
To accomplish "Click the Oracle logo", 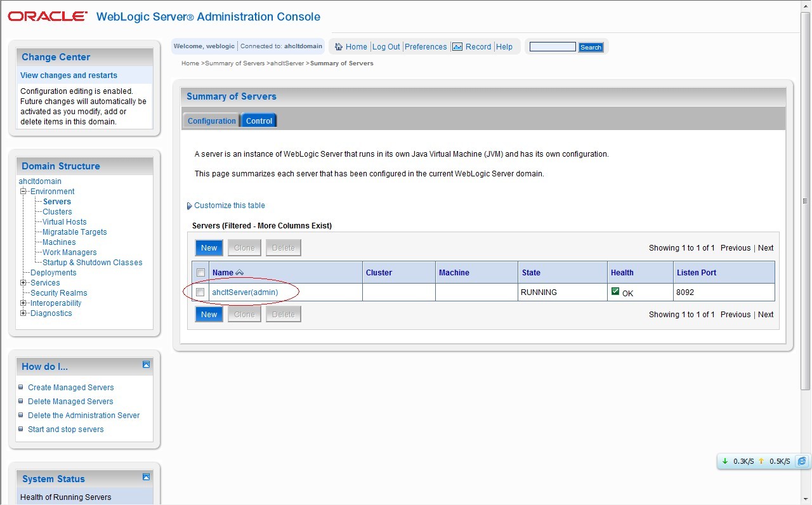I will click(48, 16).
